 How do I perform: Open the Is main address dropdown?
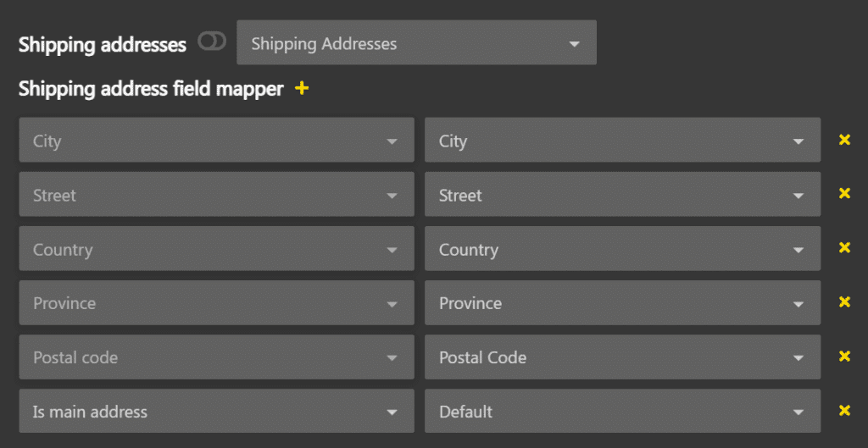[x=216, y=412]
